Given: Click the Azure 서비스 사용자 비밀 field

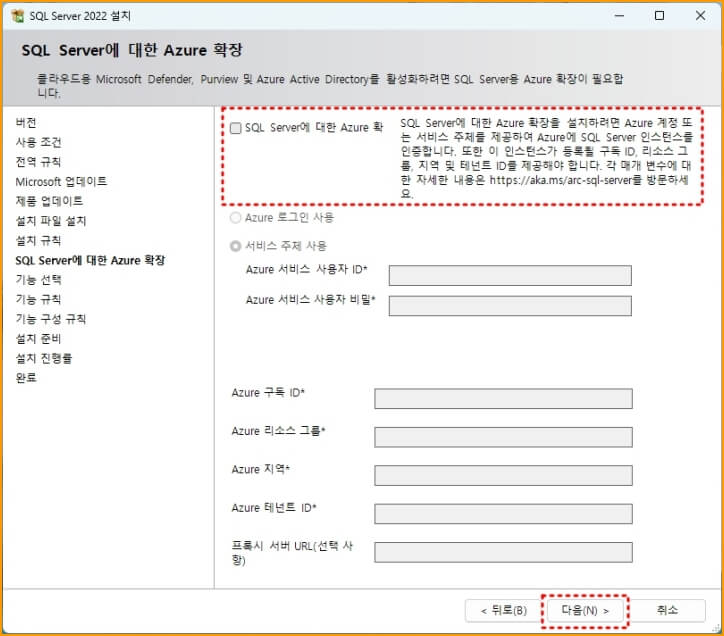Looking at the screenshot, I should 510,306.
